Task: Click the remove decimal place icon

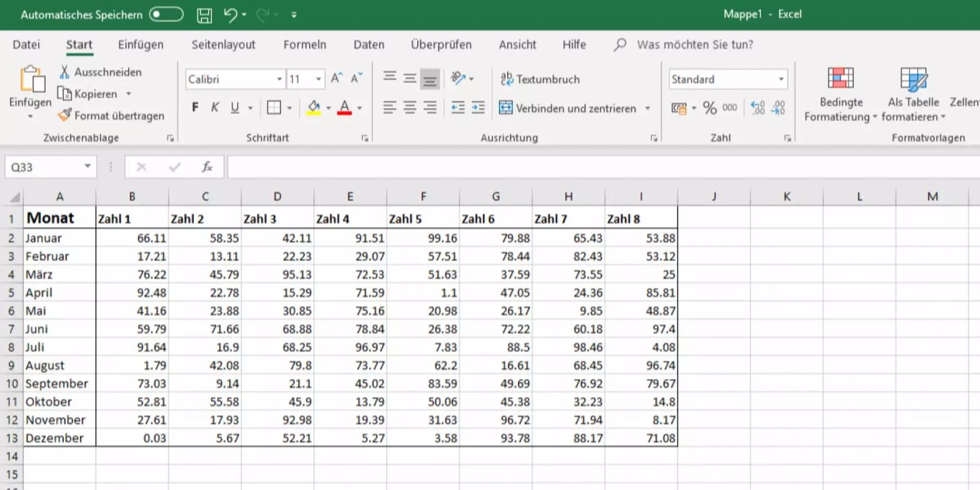Action: [x=778, y=108]
